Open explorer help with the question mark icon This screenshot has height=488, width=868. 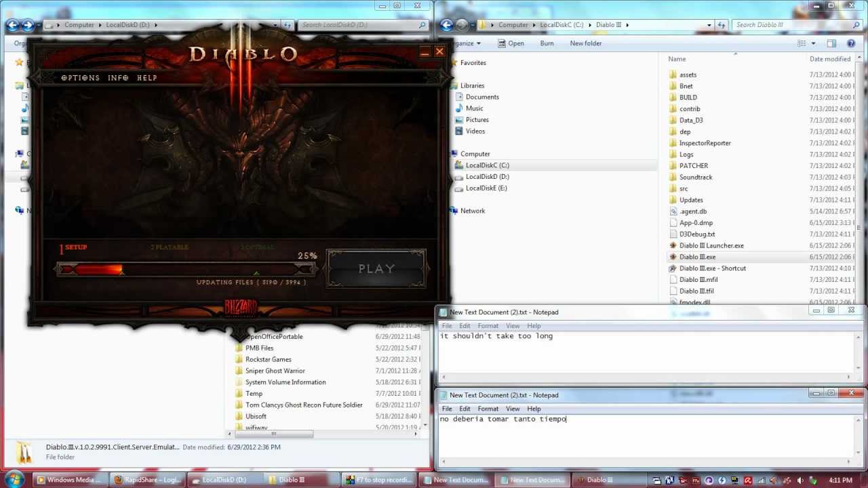coord(852,43)
